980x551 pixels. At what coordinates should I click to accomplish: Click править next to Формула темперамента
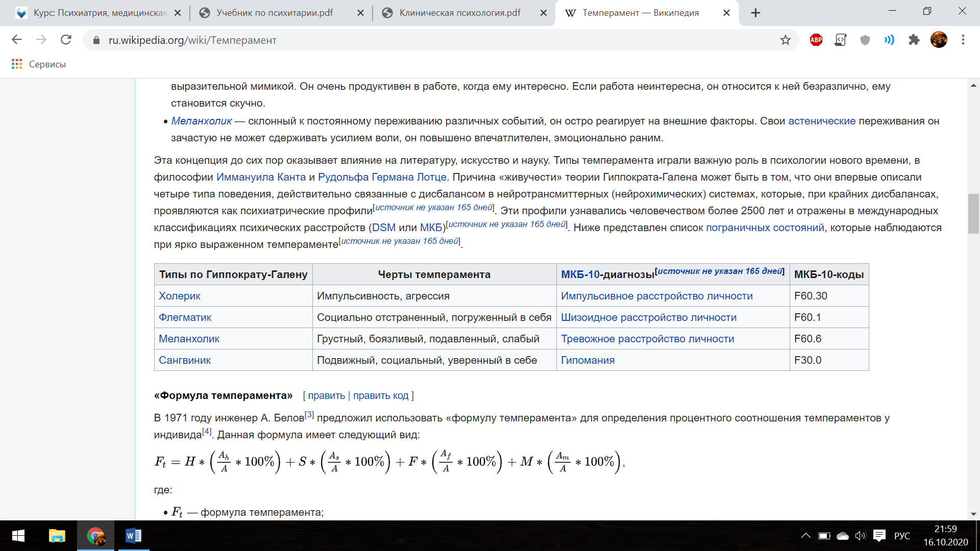coord(326,395)
